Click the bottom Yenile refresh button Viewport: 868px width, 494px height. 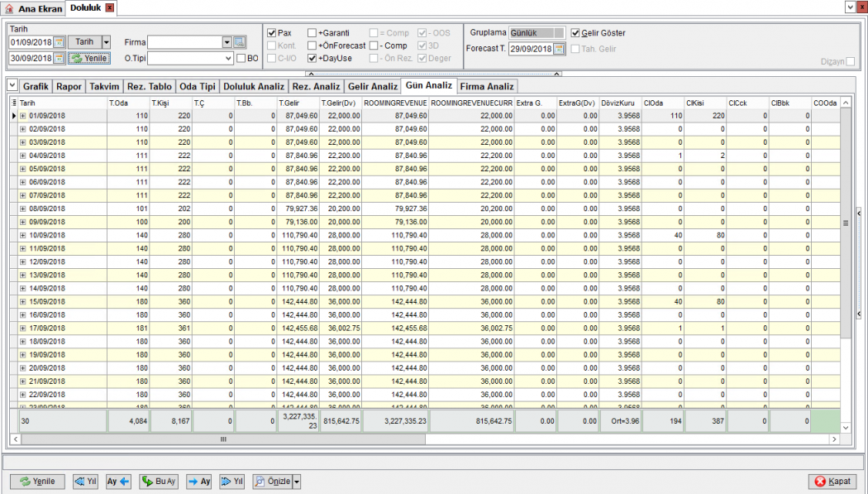point(38,482)
